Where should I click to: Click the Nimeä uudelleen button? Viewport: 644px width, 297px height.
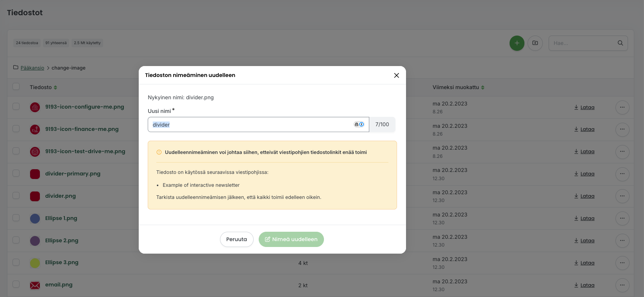[x=291, y=240]
